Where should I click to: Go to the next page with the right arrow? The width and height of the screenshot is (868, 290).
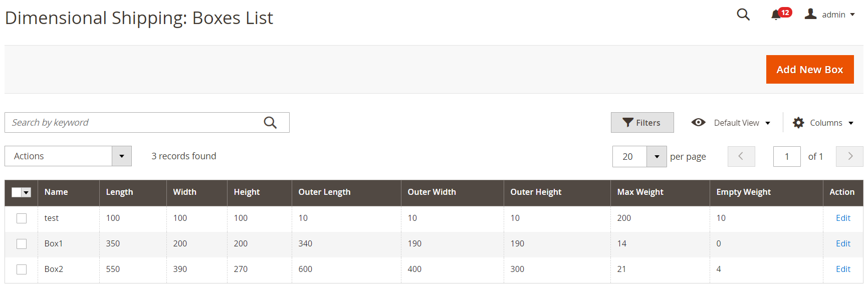point(850,156)
